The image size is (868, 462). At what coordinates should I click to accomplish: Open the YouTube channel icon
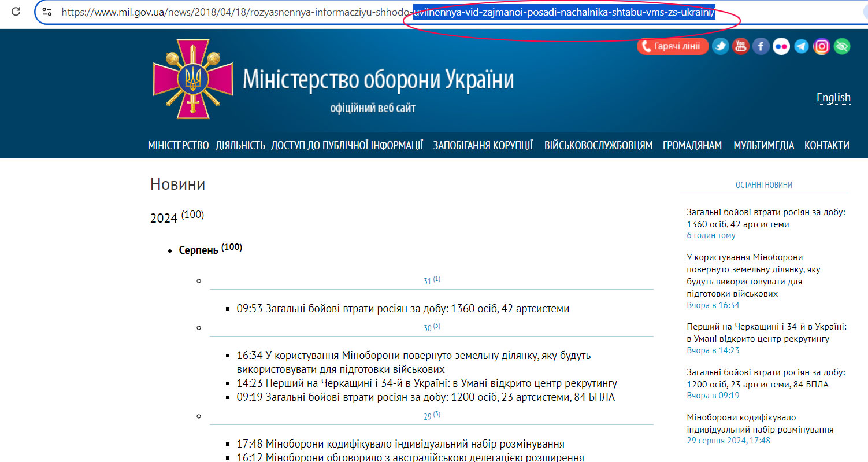pyautogui.click(x=740, y=46)
